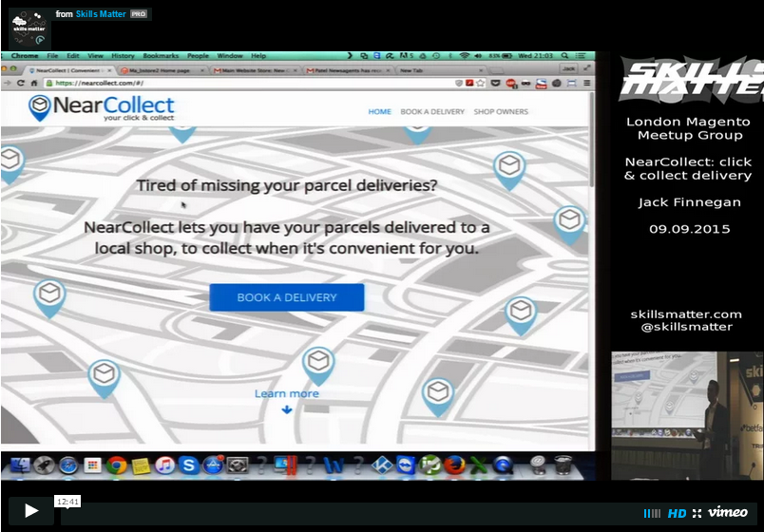Open Finder from the dock
764x532 pixels.
coord(20,465)
